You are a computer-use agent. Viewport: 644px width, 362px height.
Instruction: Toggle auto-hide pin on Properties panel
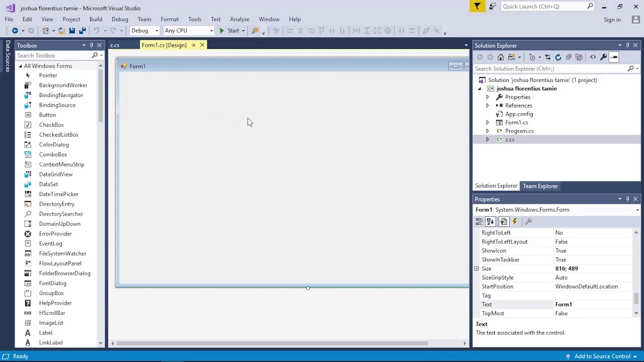pos(627,200)
